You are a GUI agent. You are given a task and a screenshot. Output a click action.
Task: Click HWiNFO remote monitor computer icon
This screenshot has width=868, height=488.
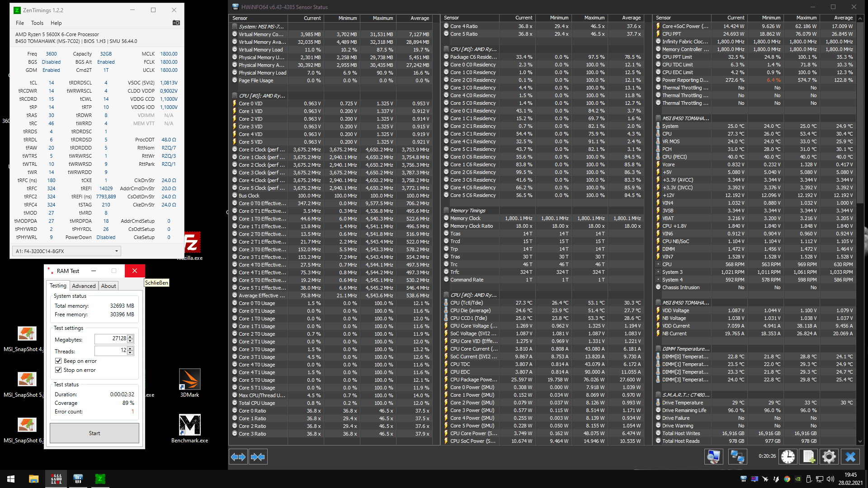click(x=713, y=457)
